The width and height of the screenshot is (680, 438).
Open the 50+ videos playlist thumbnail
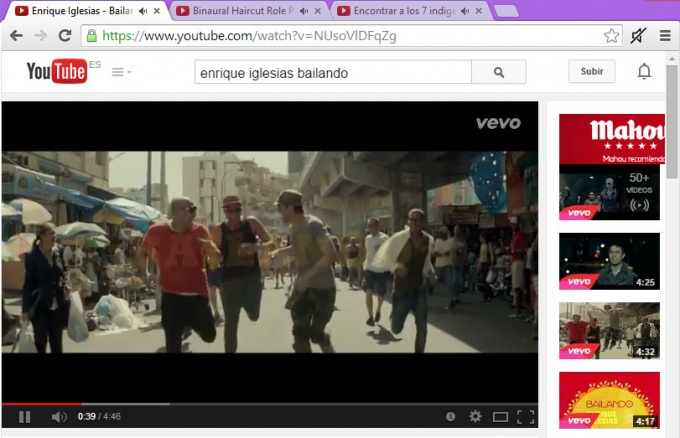(x=609, y=192)
